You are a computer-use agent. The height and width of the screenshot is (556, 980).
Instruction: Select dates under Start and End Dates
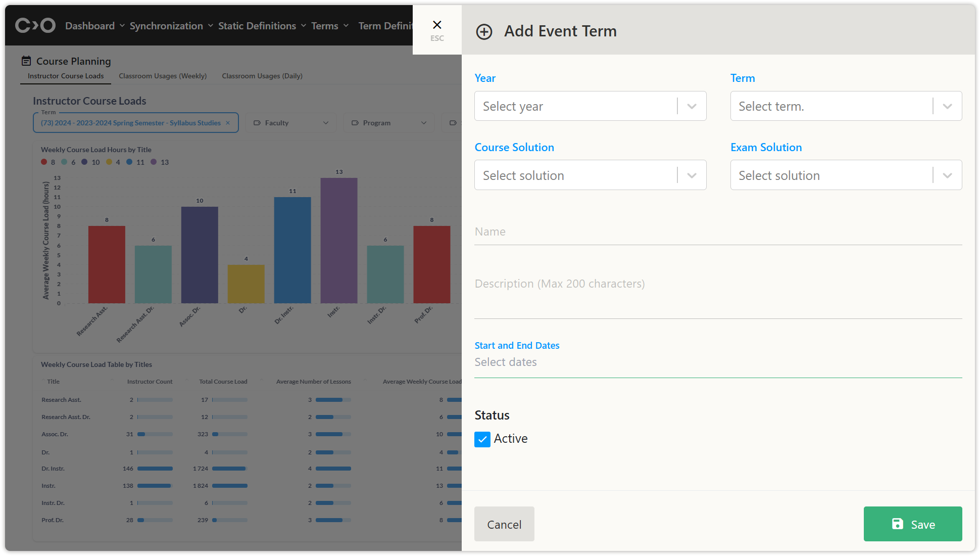[717, 362]
